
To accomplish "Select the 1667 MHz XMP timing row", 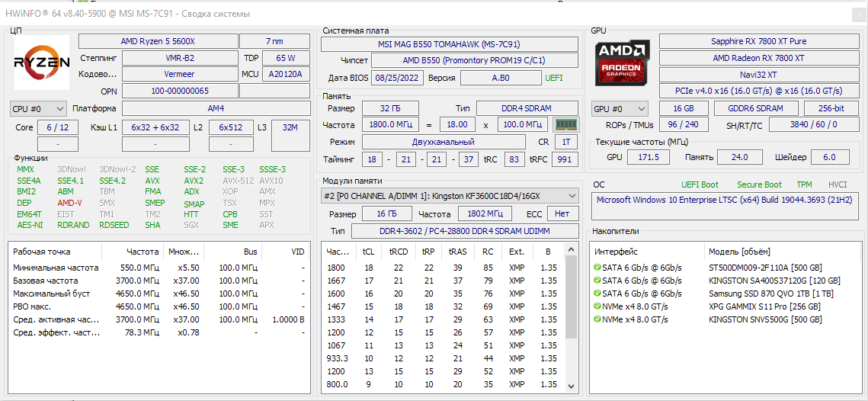I will 443,281.
